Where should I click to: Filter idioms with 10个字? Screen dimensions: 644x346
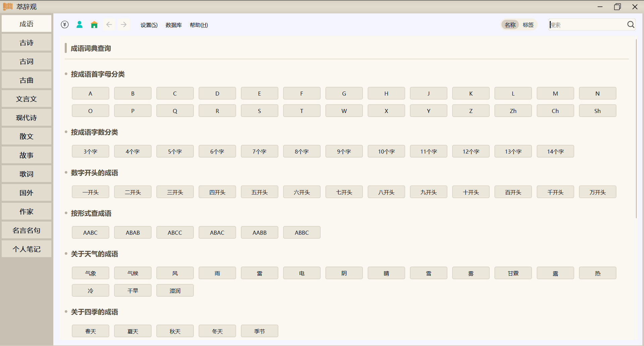point(386,151)
